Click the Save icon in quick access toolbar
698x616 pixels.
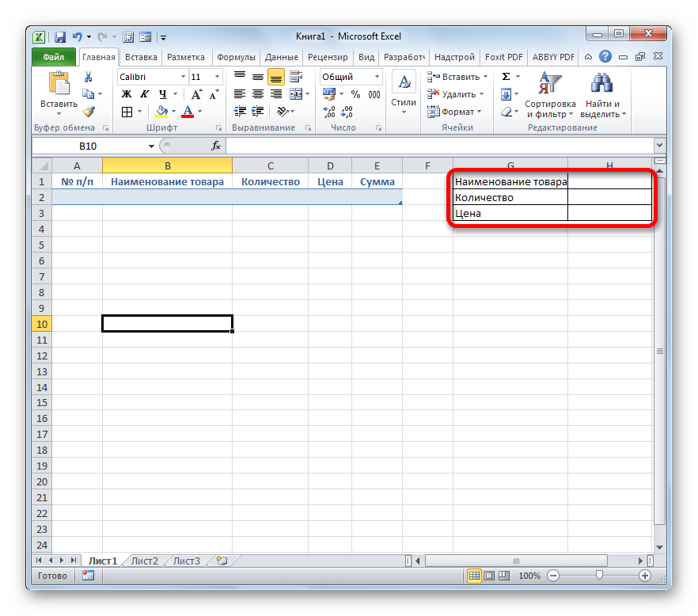click(x=59, y=37)
